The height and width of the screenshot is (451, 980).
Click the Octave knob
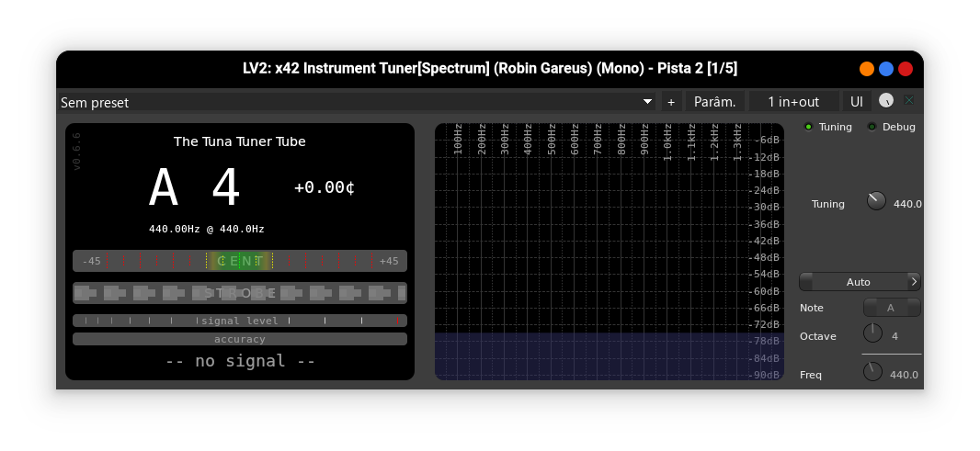[872, 333]
